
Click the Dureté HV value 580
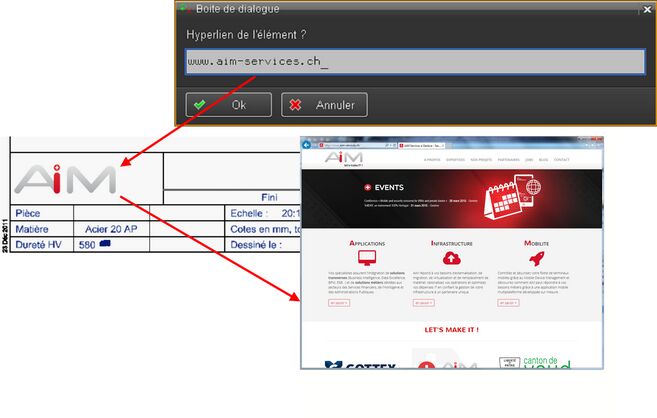[87, 245]
